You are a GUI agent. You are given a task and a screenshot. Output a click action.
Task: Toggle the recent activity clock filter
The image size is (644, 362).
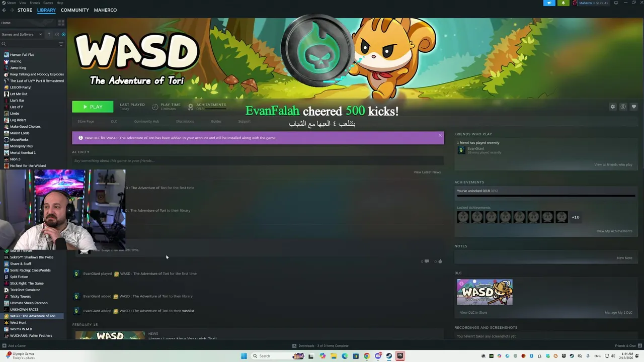57,34
